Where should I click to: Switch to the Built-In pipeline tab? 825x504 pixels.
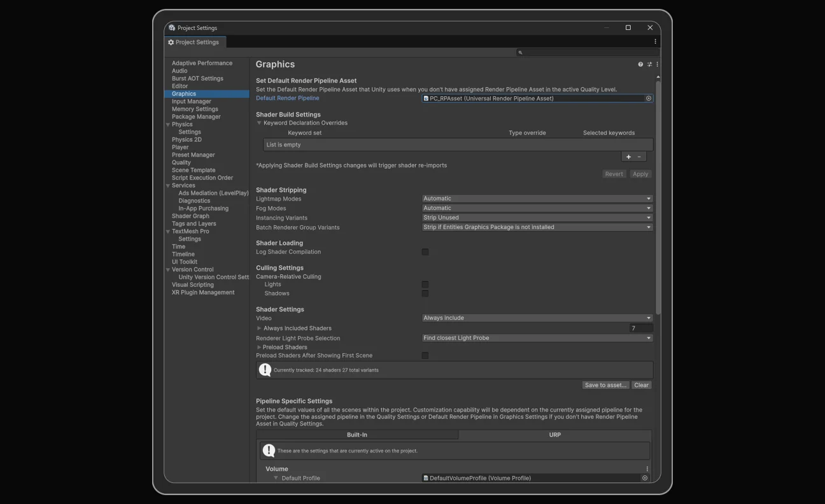(357, 435)
